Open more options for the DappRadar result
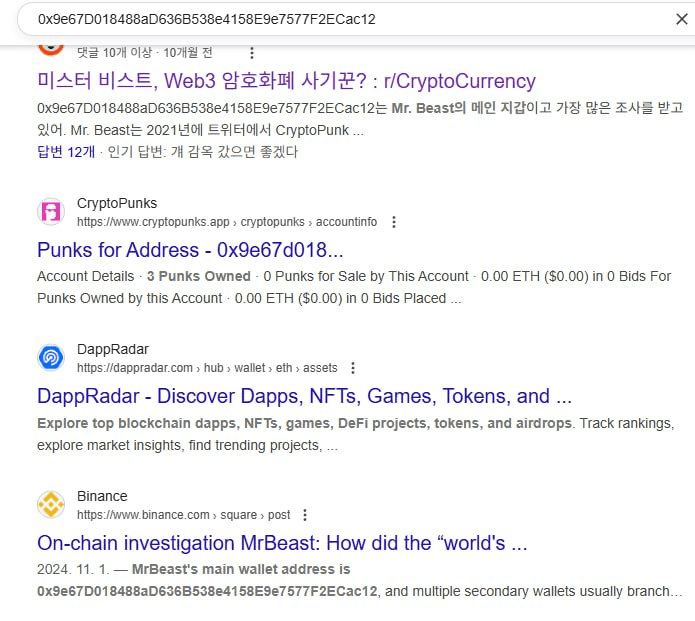This screenshot has width=695, height=621. click(x=353, y=368)
